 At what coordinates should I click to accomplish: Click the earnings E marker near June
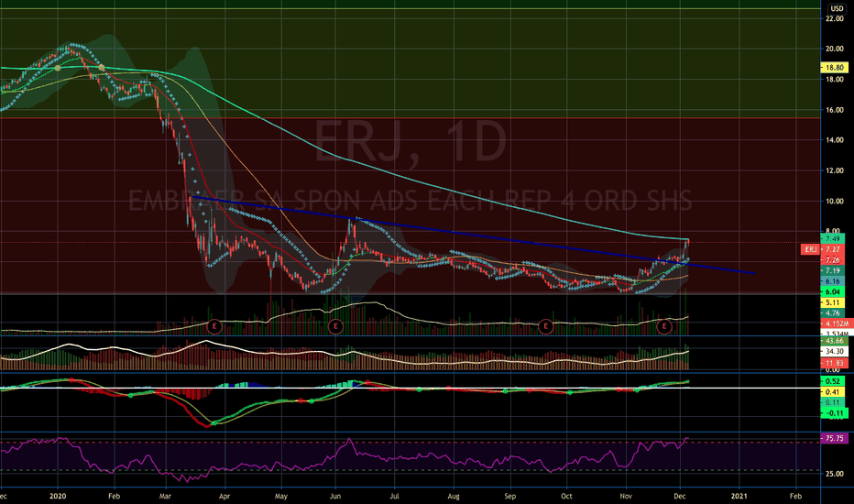335,326
